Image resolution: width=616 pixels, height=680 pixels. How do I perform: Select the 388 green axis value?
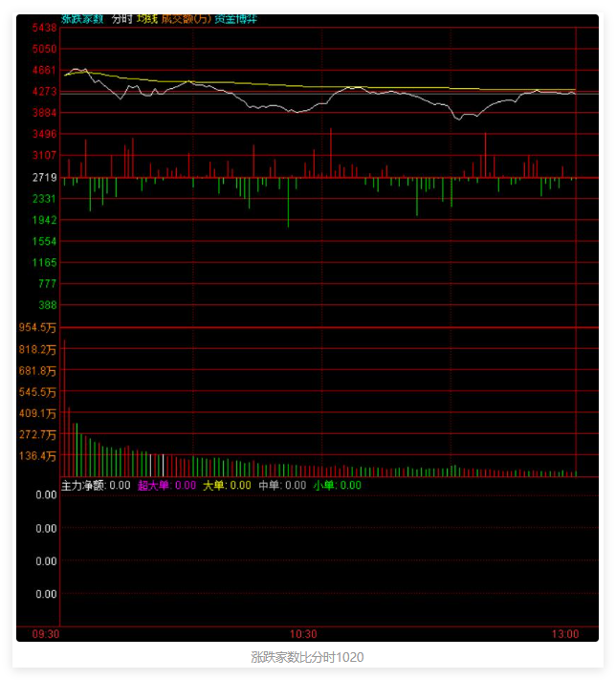pyautogui.click(x=48, y=305)
